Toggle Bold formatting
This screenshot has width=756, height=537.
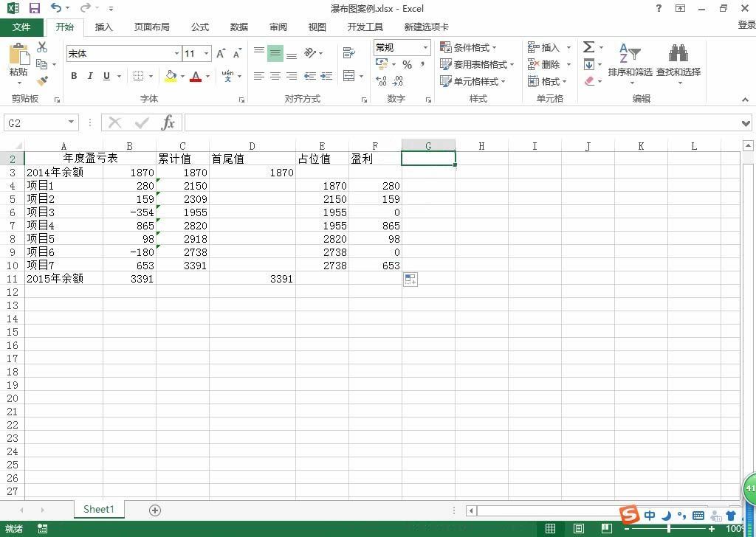(74, 76)
